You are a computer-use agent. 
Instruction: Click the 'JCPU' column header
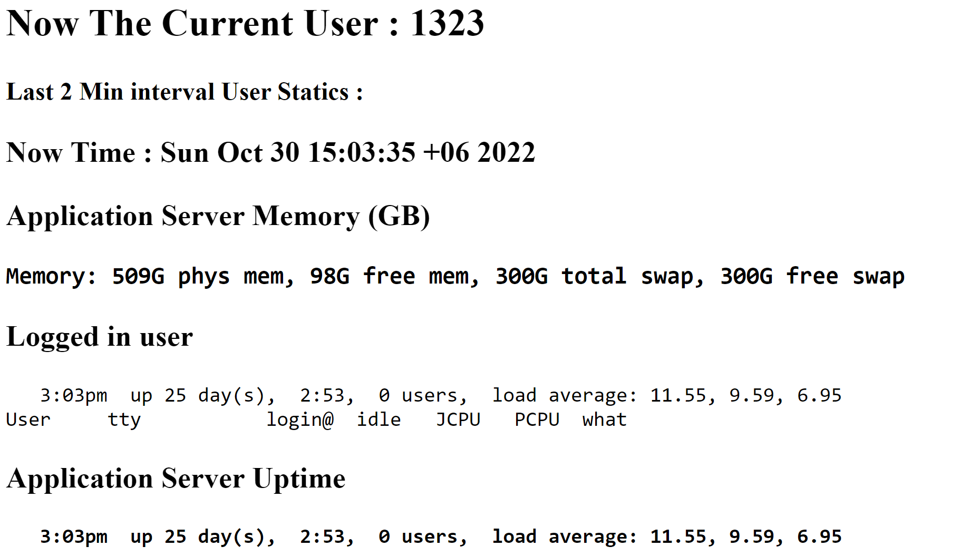click(x=458, y=420)
